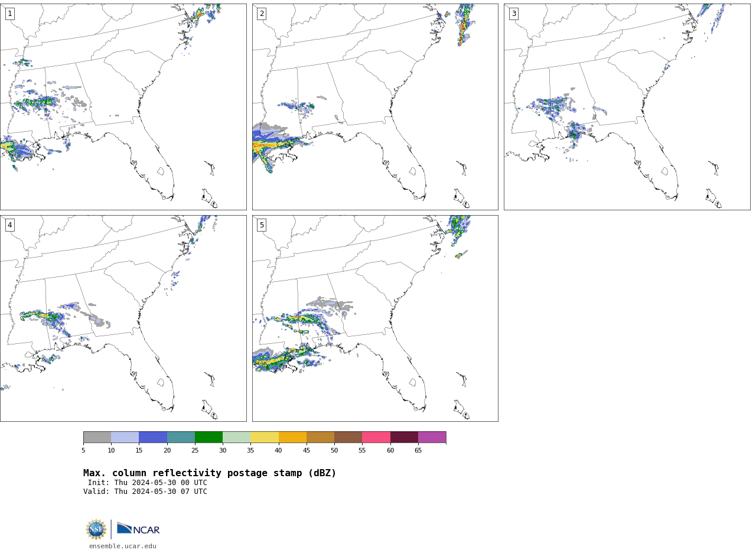756x553 pixels.
Task: Click the ensemble.ucar.edu link text
Action: click(123, 547)
